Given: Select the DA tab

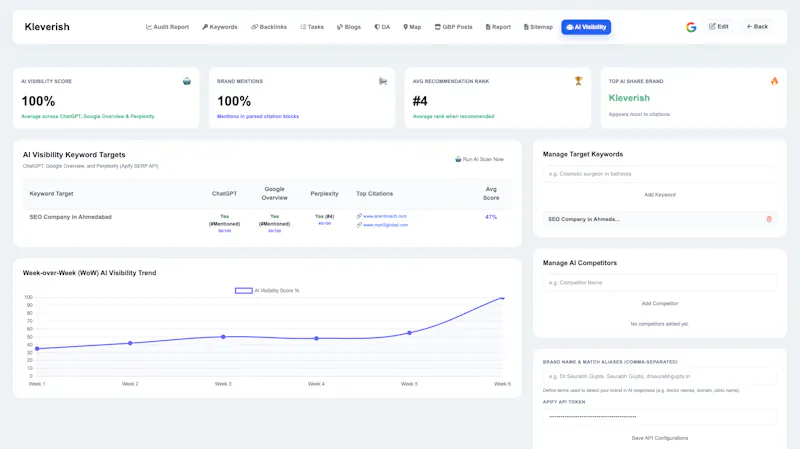Looking at the screenshot, I should (382, 27).
